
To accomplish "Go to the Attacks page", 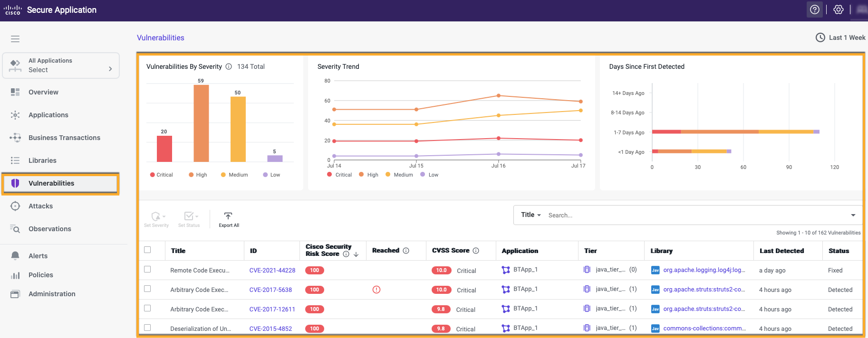I will [40, 206].
